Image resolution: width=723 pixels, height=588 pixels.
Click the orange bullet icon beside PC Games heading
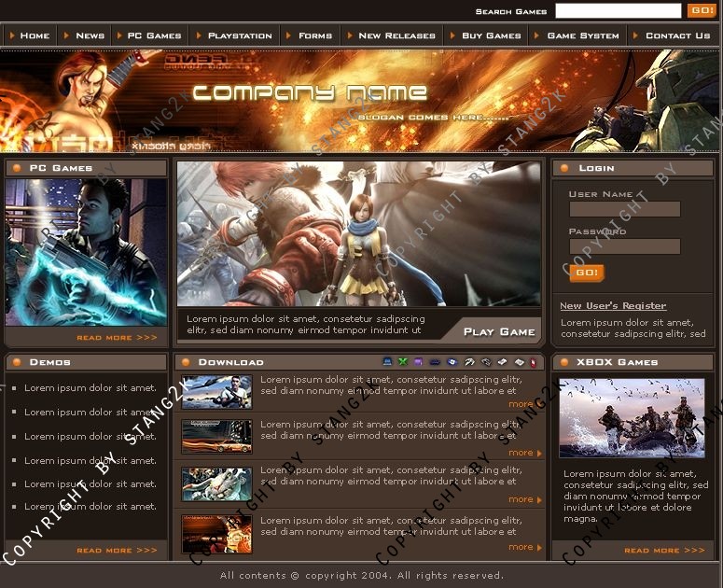[17, 168]
